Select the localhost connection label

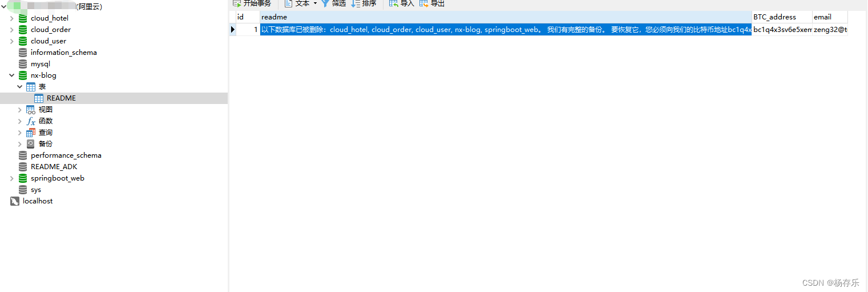[x=38, y=201]
